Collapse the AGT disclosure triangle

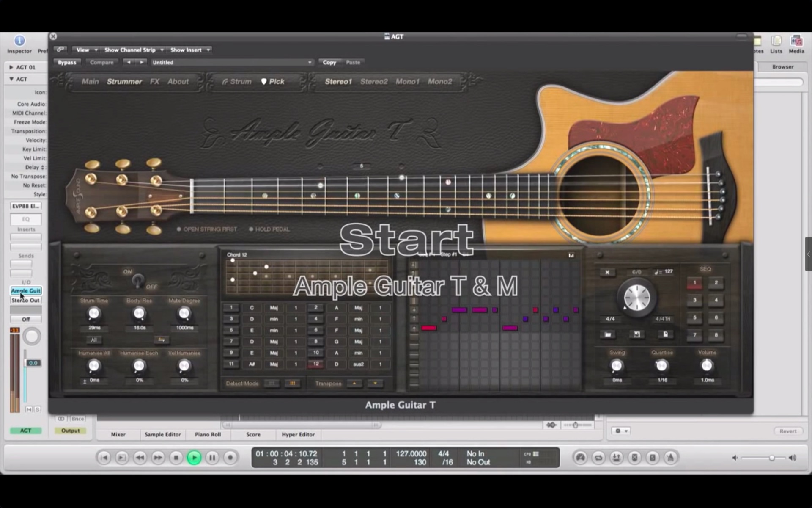[x=11, y=79]
